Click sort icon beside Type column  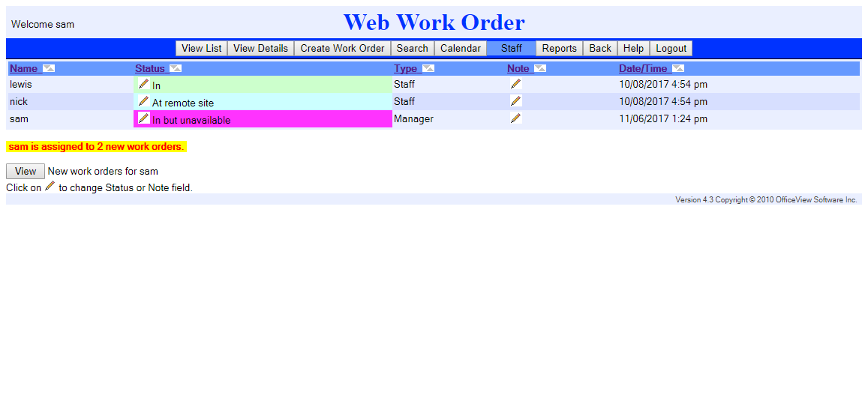428,68
